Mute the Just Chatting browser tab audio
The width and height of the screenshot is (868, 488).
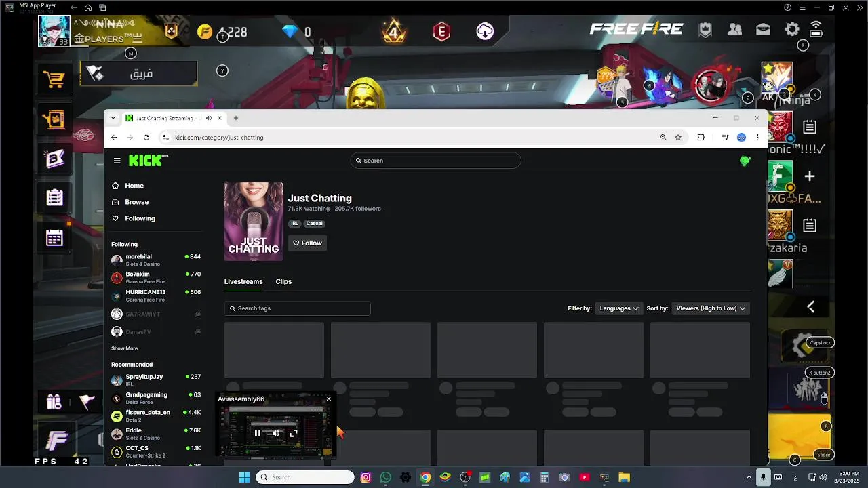tap(209, 118)
